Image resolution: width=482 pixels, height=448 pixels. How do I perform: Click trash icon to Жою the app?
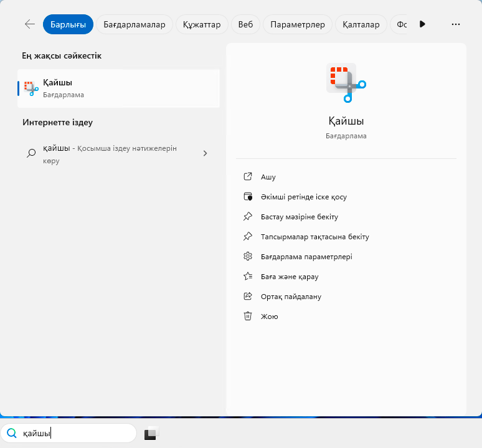(248, 317)
